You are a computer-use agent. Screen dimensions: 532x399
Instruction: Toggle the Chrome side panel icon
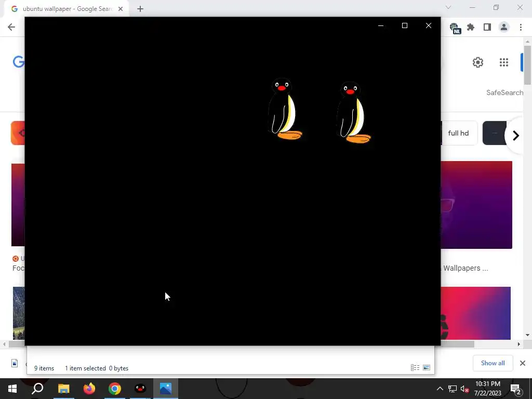487,27
